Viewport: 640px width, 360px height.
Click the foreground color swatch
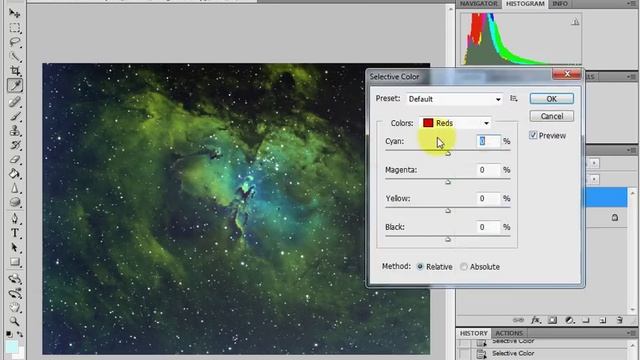tap(11, 347)
